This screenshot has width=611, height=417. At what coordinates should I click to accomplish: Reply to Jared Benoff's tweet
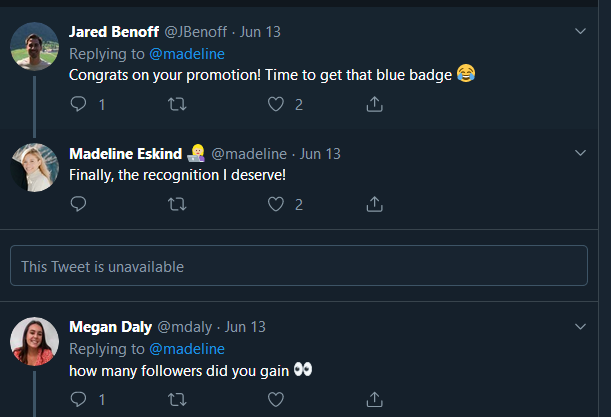(79, 104)
